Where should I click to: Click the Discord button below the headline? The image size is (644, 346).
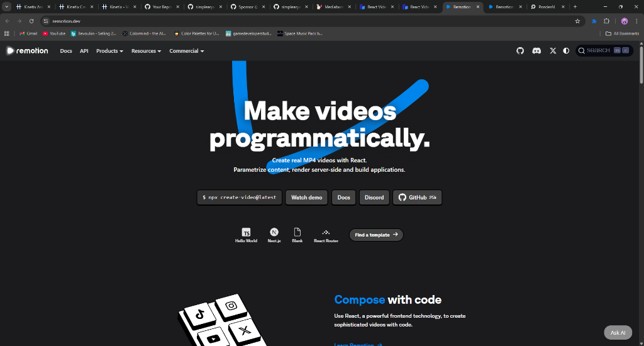click(x=374, y=198)
